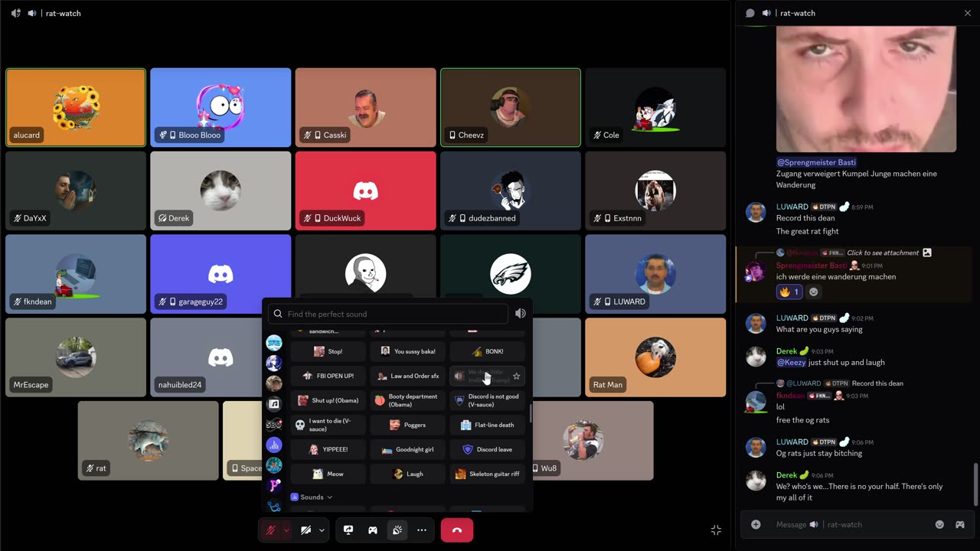Start sharing your screen
980x551 pixels.
click(x=348, y=530)
